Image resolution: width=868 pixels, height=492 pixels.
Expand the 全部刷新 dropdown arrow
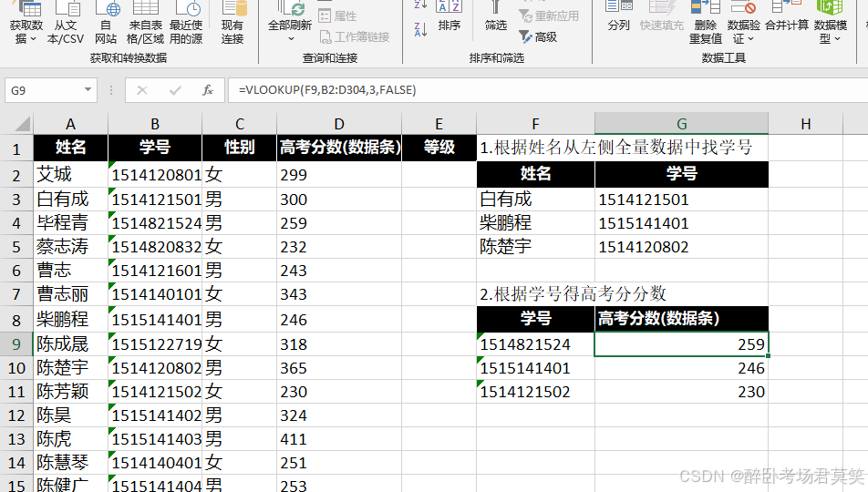click(291, 39)
